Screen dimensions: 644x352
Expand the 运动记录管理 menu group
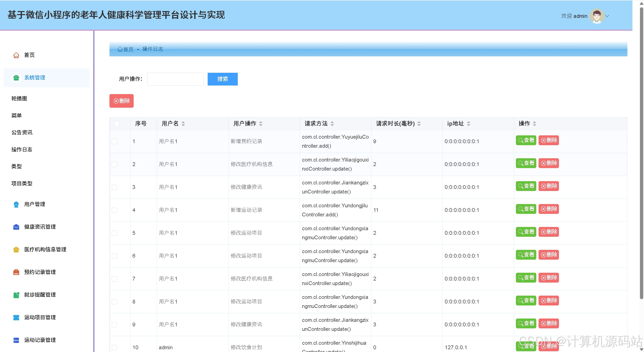coord(47,340)
